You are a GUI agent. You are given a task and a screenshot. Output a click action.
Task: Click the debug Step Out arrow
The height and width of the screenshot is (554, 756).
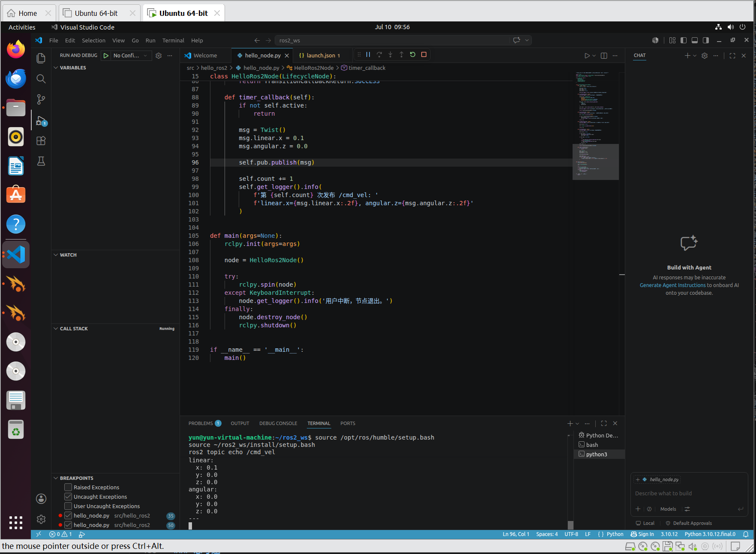[x=402, y=55]
